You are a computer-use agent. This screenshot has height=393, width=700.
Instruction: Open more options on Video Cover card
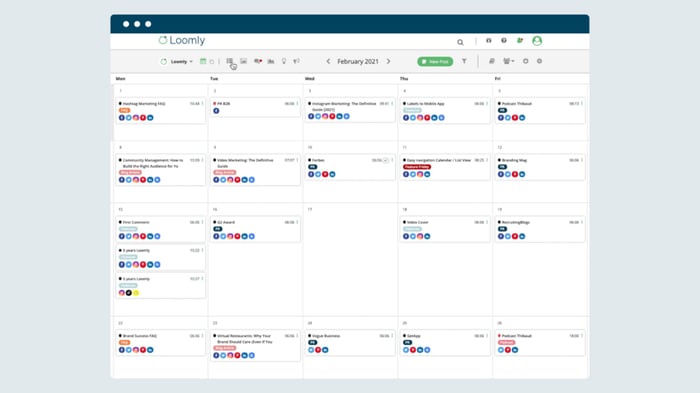[x=487, y=222]
